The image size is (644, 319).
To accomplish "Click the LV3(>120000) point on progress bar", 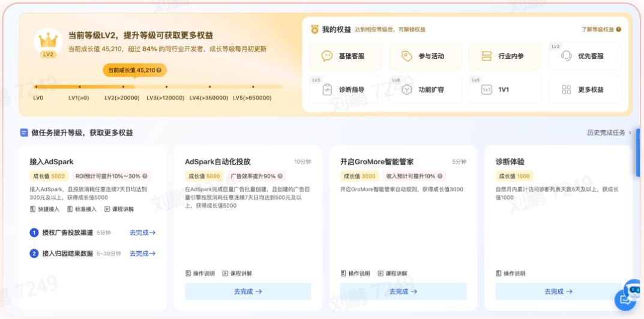I will 166,86.
